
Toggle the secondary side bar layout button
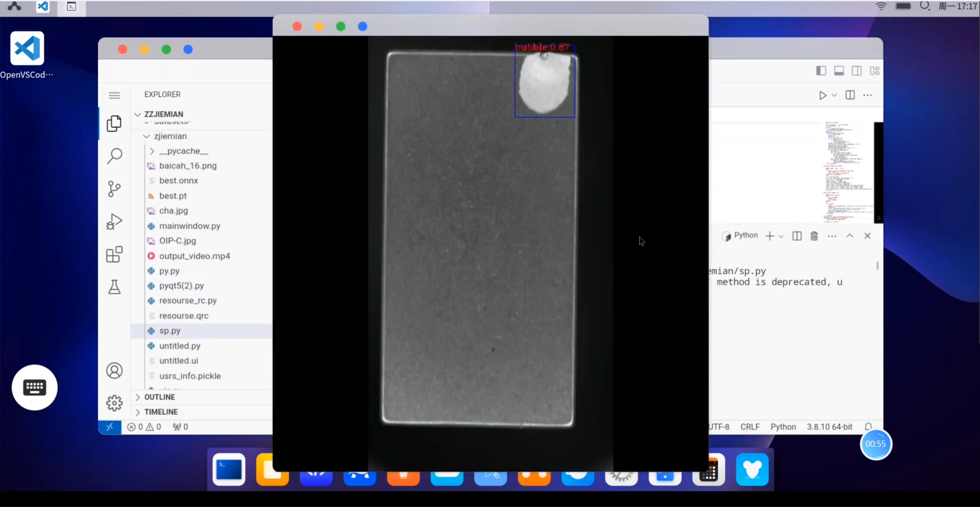[x=857, y=71]
